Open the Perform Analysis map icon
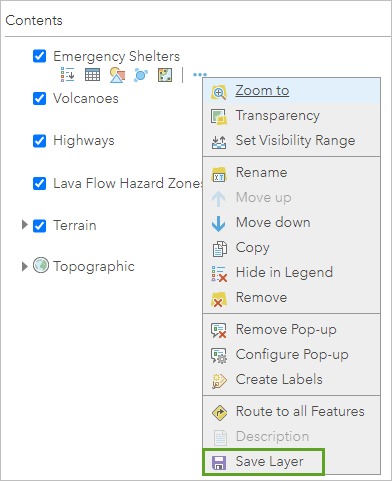 pos(165,75)
